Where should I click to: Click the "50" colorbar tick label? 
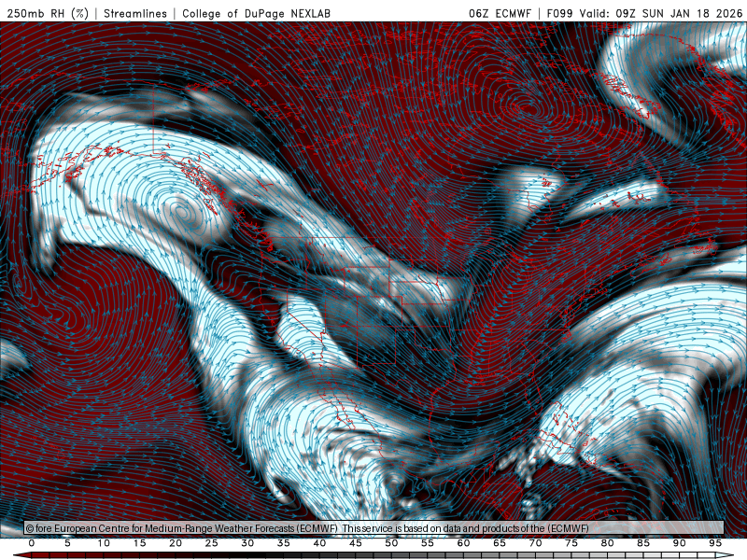[391, 543]
